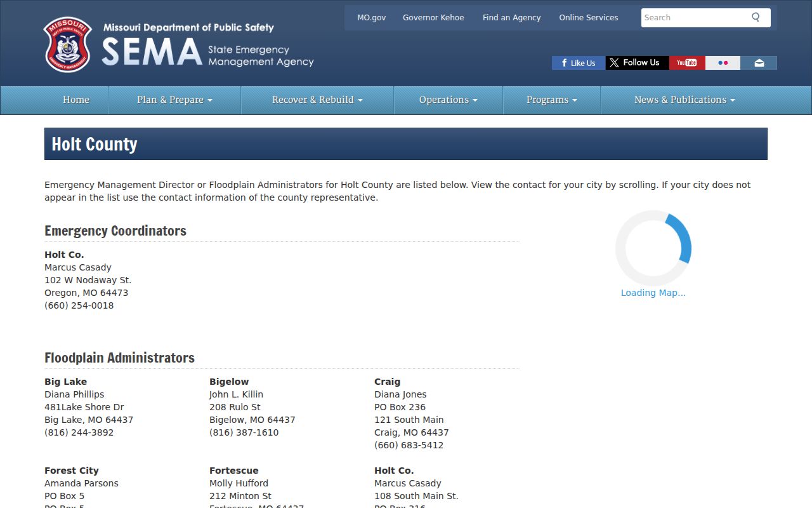Click the search magnifier icon
This screenshot has width=812, height=508.
click(756, 17)
